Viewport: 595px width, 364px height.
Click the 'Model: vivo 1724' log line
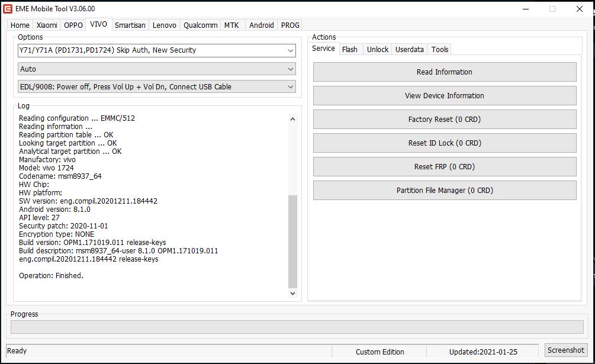tap(46, 168)
